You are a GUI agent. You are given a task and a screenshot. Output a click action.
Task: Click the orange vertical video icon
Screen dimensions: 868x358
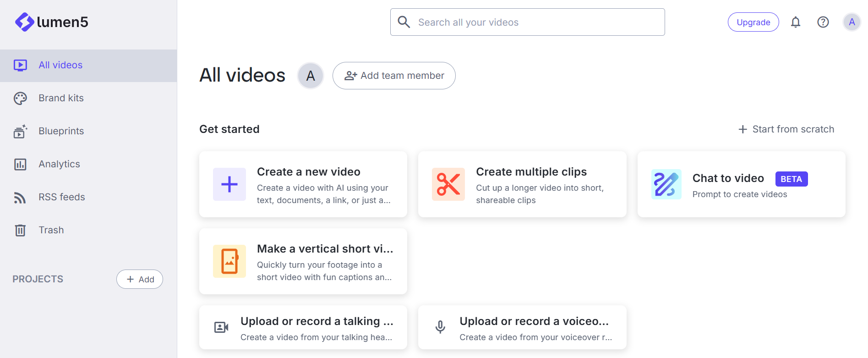click(229, 261)
